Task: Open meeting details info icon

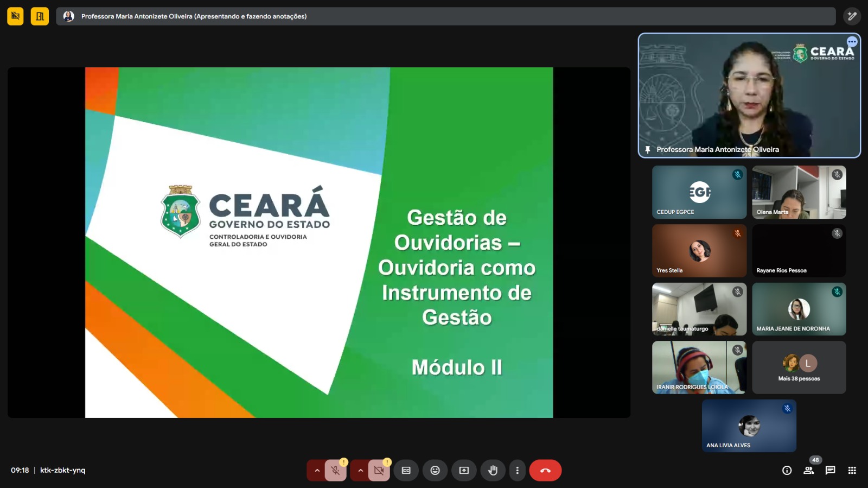Action: click(787, 471)
